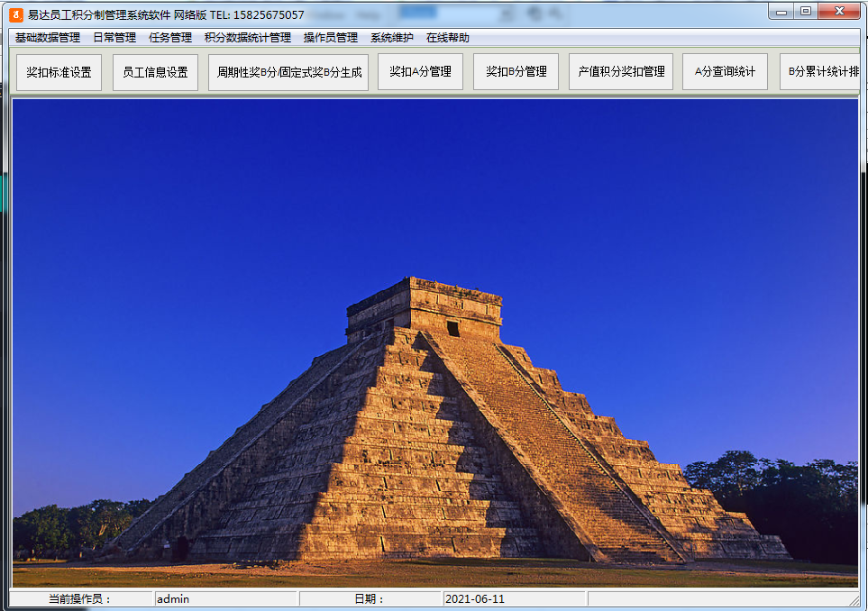
Task: Click the 员工信息设置 button
Action: pos(156,72)
